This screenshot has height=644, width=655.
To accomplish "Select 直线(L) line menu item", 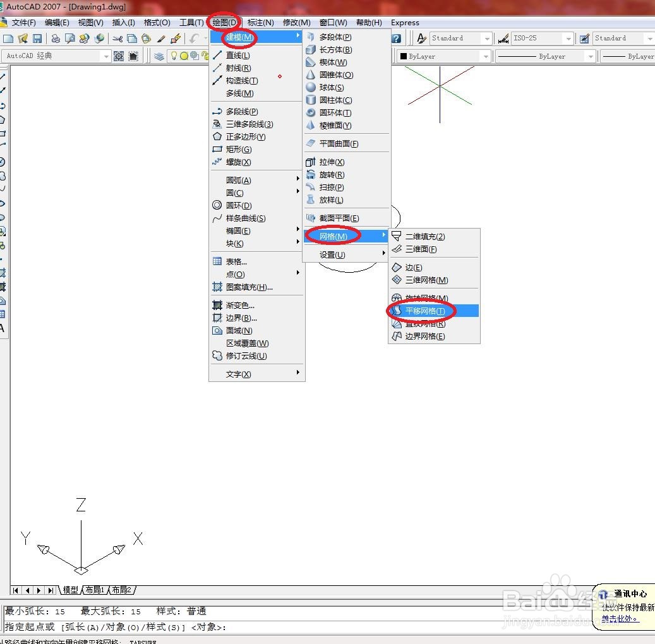I will click(x=256, y=56).
